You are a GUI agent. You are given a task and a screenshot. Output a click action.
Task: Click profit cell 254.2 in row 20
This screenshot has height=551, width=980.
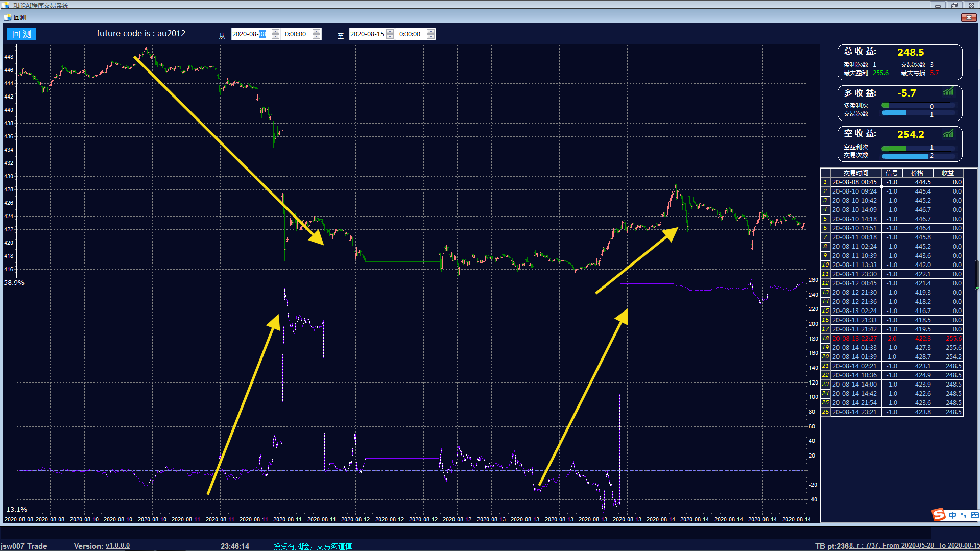click(x=948, y=357)
